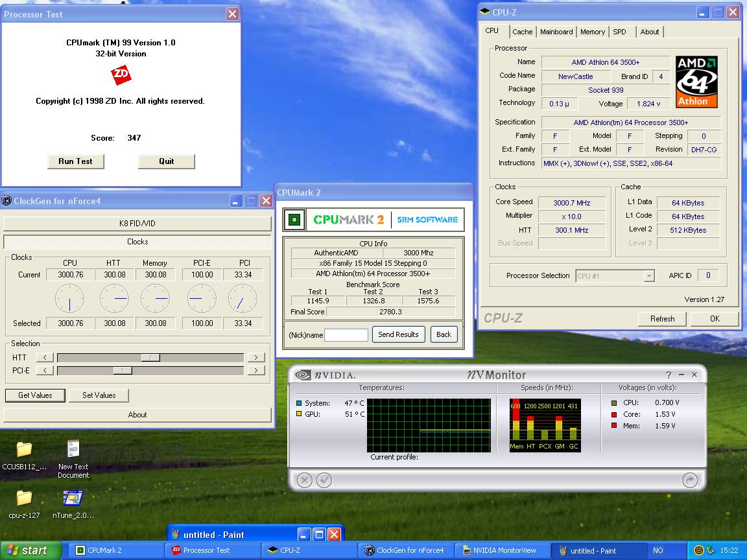Image resolution: width=747 pixels, height=560 pixels.
Task: Switch to untitled - Paint taskbar button
Action: coord(599,550)
